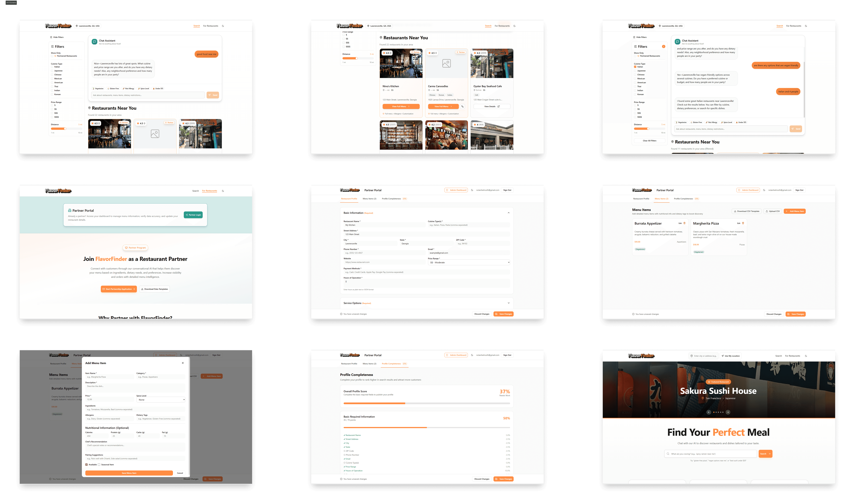Click the Partner Login button
855x504 pixels.
point(193,215)
